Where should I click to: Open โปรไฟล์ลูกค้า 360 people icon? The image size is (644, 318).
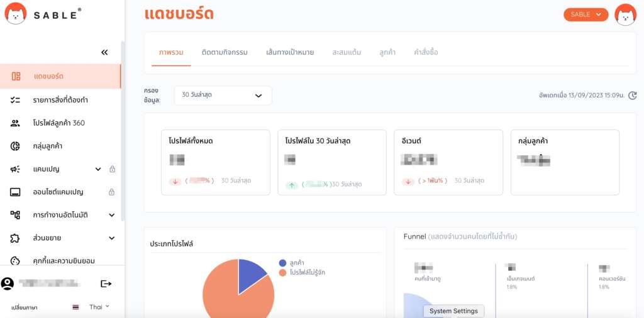coord(16,123)
